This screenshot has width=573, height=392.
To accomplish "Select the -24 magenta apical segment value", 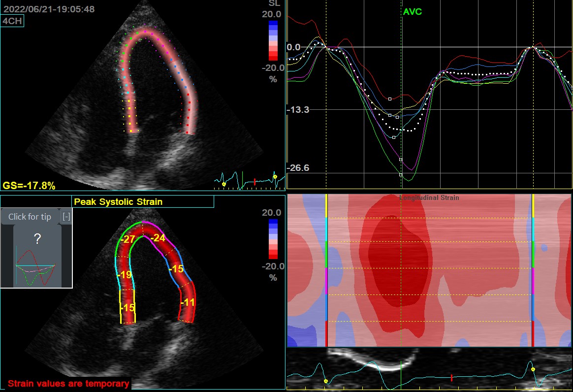I will pyautogui.click(x=158, y=238).
